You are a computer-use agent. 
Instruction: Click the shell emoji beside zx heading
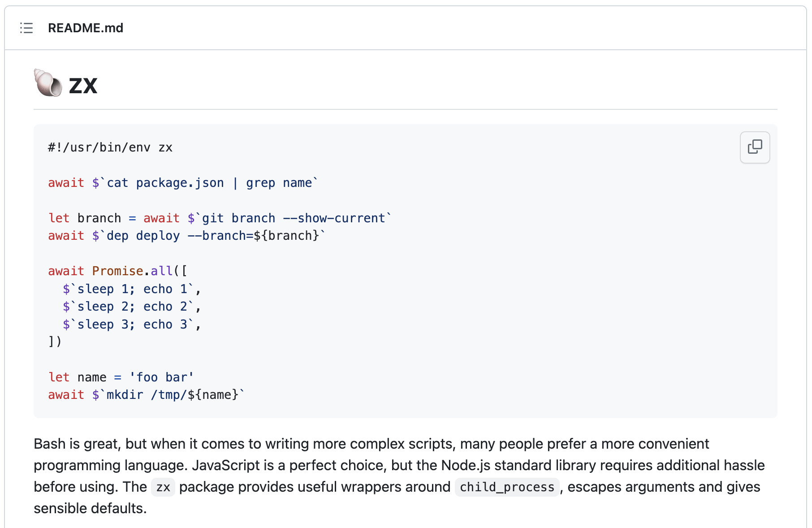point(48,83)
